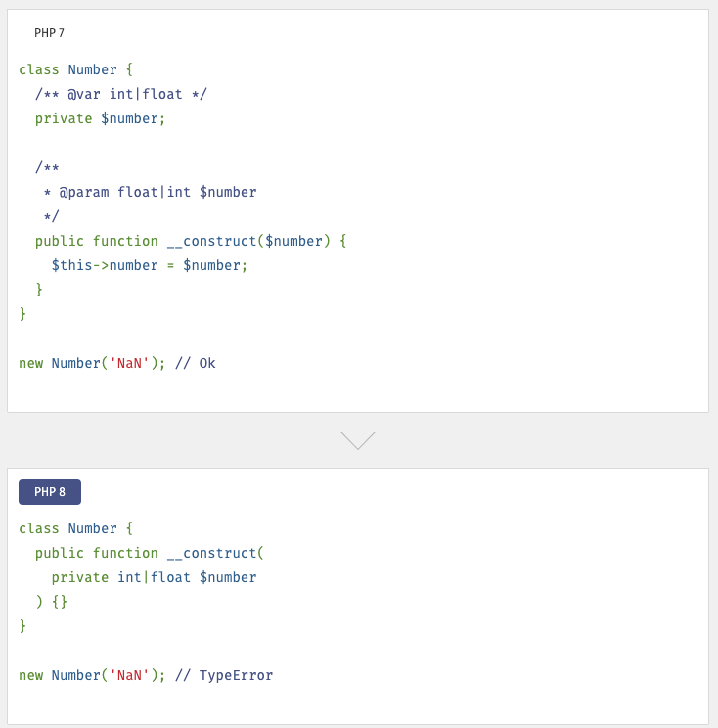Click the @param float|int $number comment line
This screenshot has width=718, height=728.
tap(150, 193)
